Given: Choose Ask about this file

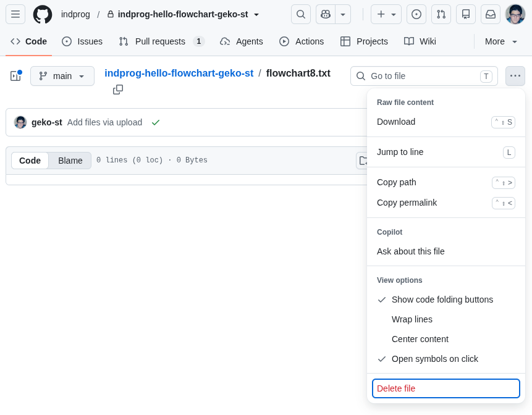Looking at the screenshot, I should click(446, 251).
